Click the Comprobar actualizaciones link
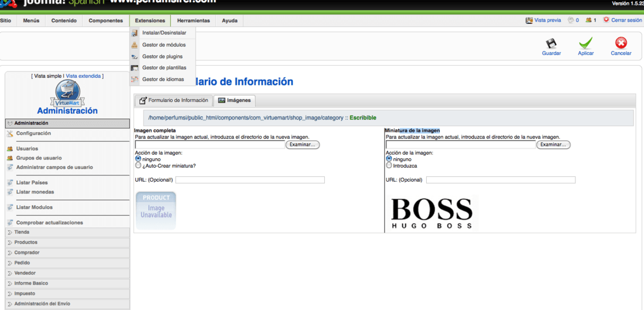The image size is (644, 310). (x=50, y=223)
